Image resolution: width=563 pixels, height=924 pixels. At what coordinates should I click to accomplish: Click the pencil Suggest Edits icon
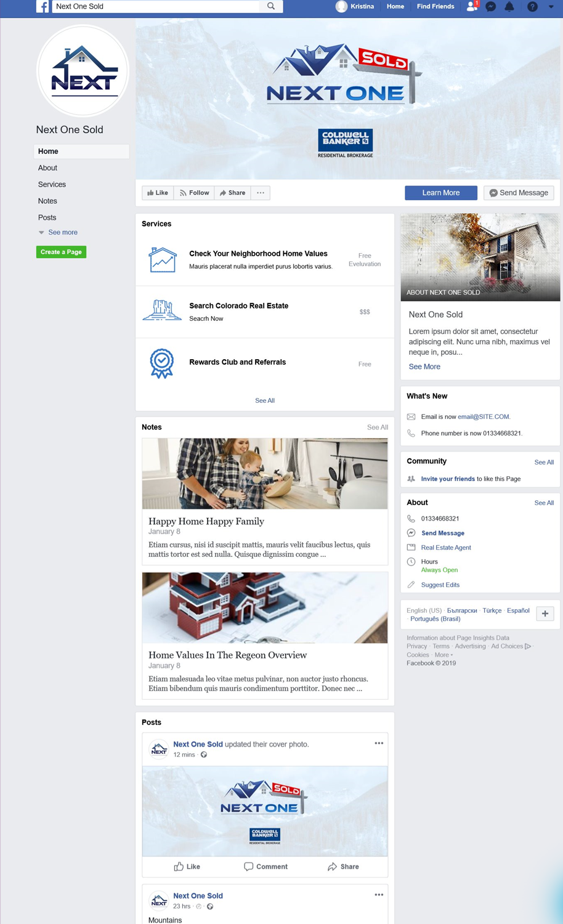411,585
